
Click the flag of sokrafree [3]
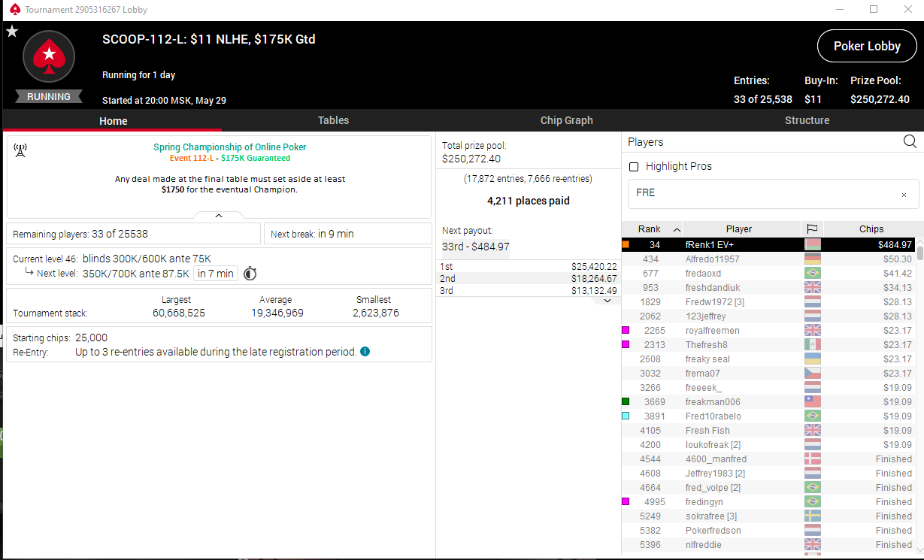[x=812, y=516]
